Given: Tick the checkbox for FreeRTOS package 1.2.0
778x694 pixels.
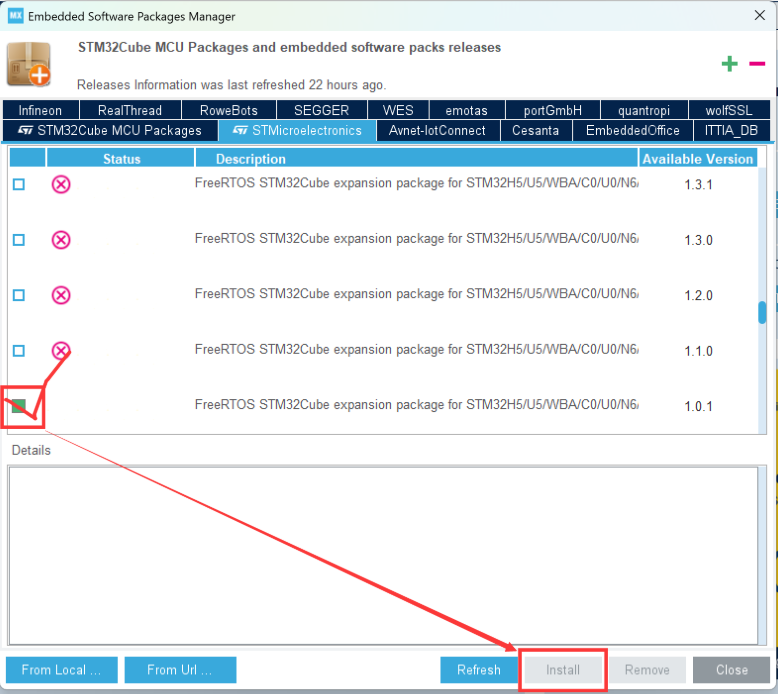Looking at the screenshot, I should tap(19, 295).
